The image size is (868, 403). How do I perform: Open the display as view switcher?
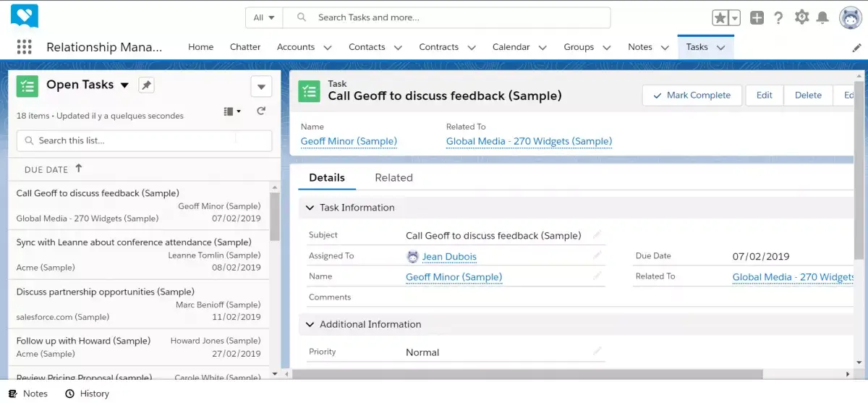click(232, 111)
